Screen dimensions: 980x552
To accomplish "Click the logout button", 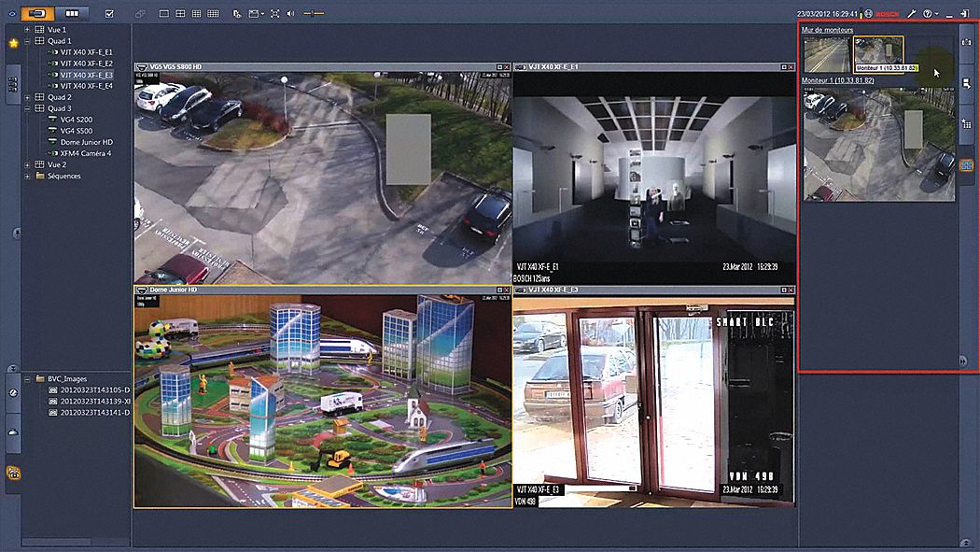I will tap(964, 13).
